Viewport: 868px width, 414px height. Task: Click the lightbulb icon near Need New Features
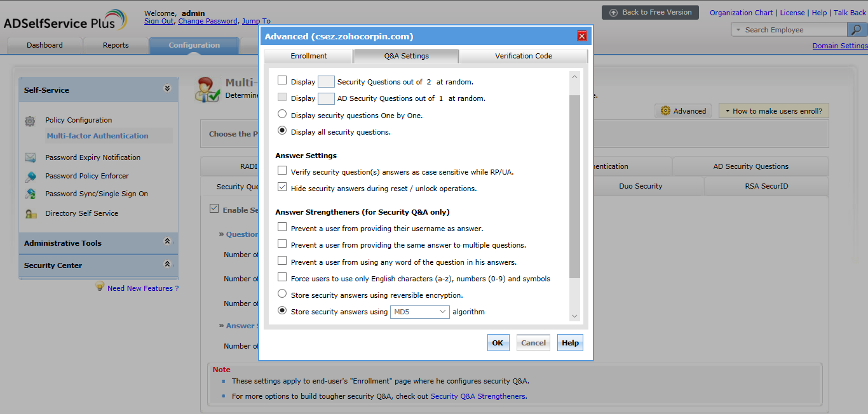coord(100,287)
